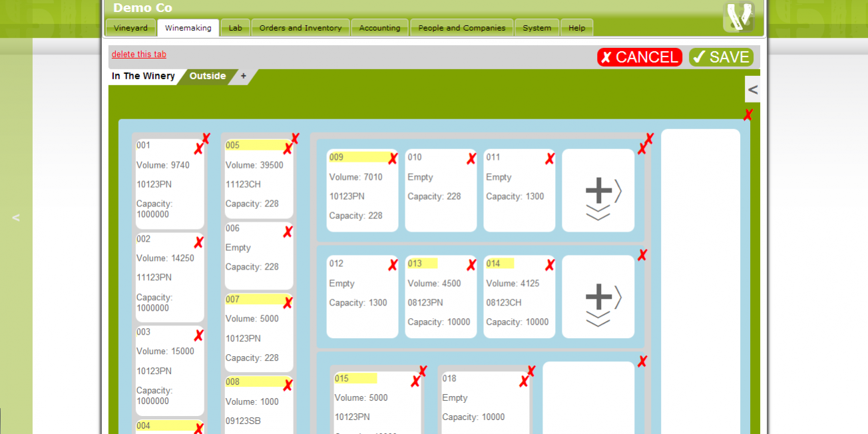The width and height of the screenshot is (868, 434).
Task: Remove tank 013 via red X
Action: click(471, 266)
